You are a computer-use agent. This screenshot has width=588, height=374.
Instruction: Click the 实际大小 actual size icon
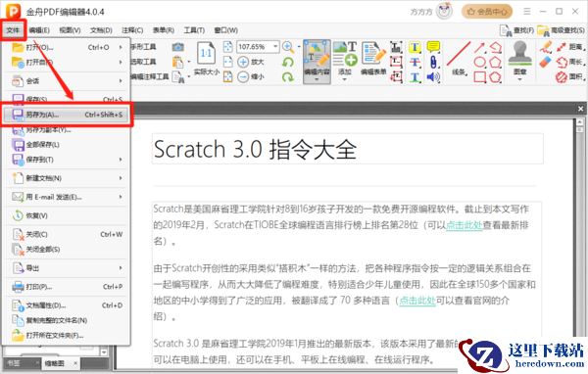pos(206,54)
